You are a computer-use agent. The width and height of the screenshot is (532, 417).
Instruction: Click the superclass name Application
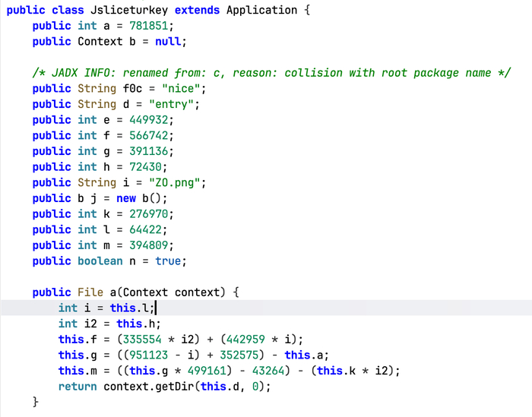coord(261,10)
